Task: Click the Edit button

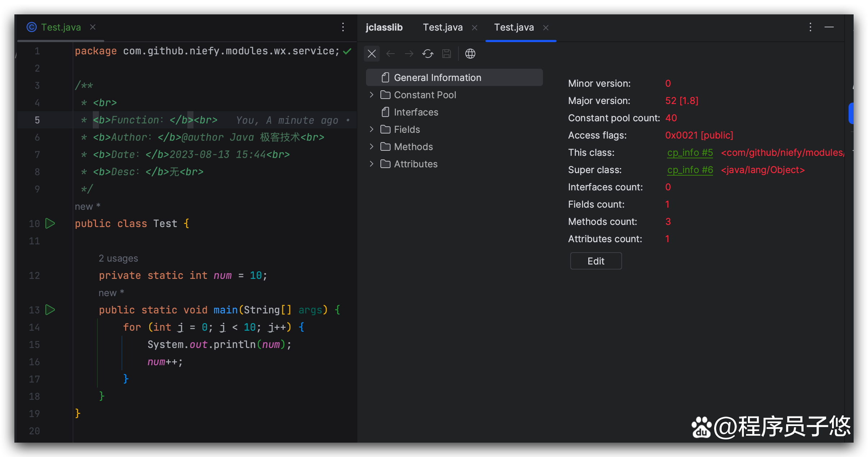Action: coord(596,261)
